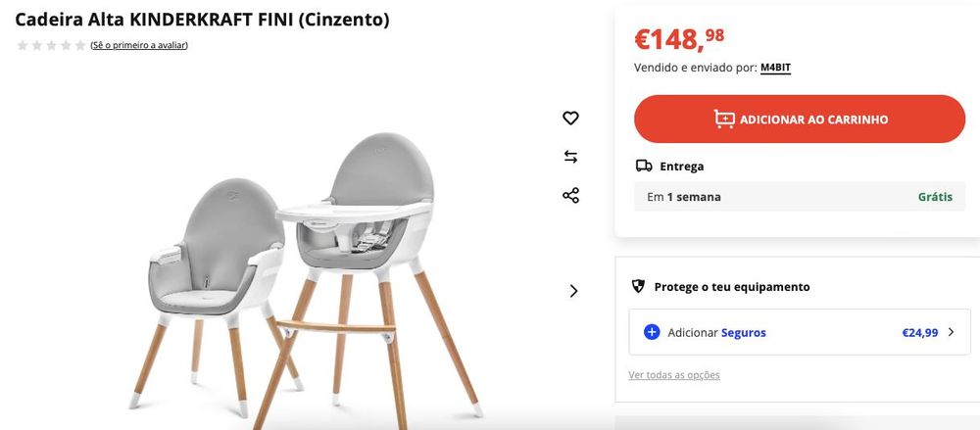
Task: Click Adicionar ao Carrinho button
Action: click(x=800, y=119)
